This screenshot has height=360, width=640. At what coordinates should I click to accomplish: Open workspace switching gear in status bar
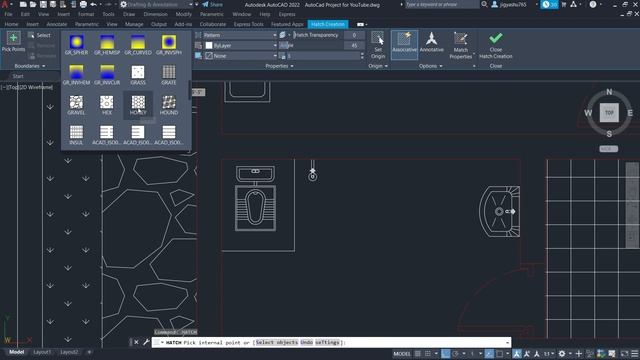[562, 354]
